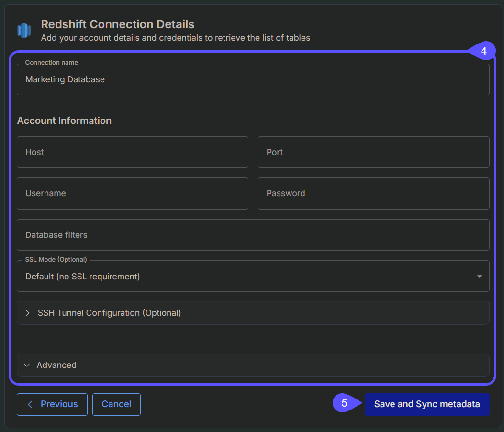Click the SSL Mode dropdown arrow
This screenshot has height=432, width=504.
pyautogui.click(x=479, y=277)
